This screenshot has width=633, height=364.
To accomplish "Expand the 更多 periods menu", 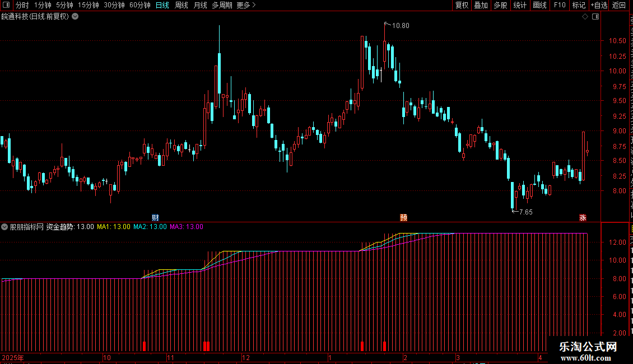I will (246, 5).
